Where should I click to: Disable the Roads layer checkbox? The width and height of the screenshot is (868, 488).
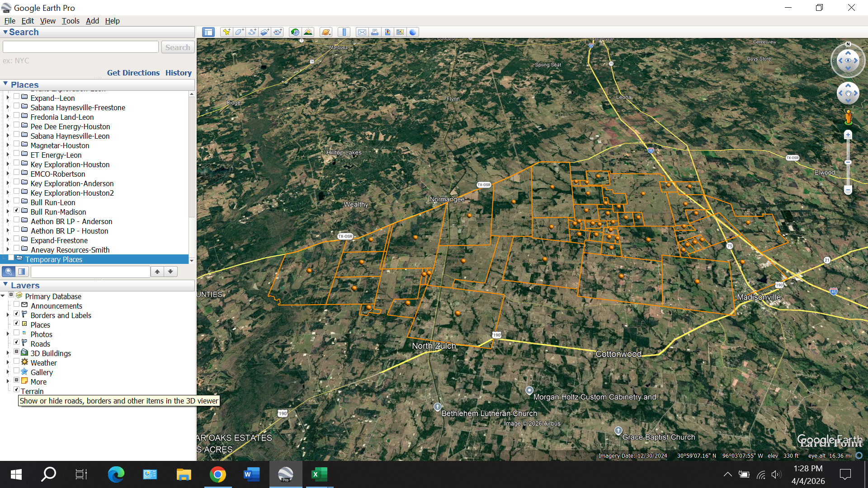point(17,343)
